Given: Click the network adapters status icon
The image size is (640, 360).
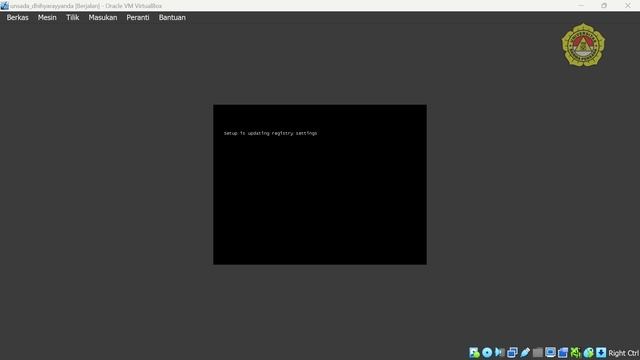Looking at the screenshot, I should [512, 353].
